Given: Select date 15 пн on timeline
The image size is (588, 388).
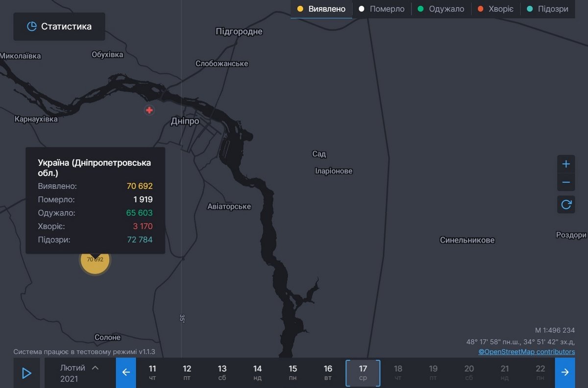Looking at the screenshot, I should (293, 373).
